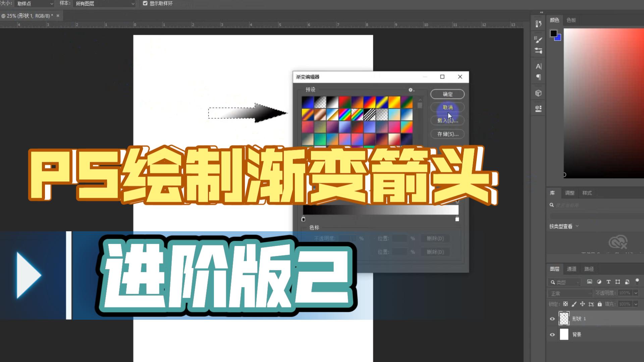Screen dimensions: 644x362
Task: Filter layers by shape layer icon
Action: click(x=618, y=282)
